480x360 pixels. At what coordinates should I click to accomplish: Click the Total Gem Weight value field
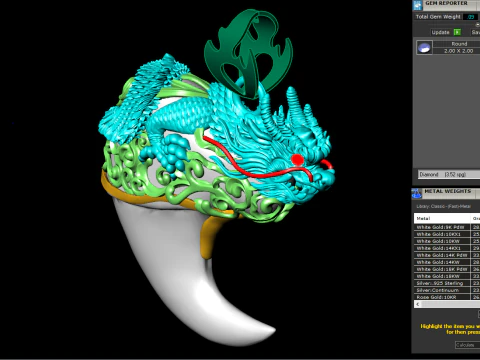(x=471, y=17)
